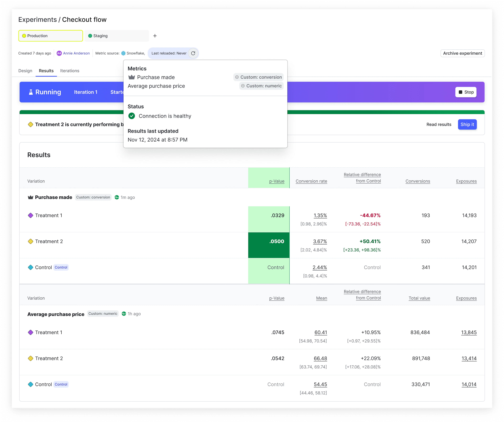Click the green health pulse icon near 1m ago
The image size is (504, 422).
pyautogui.click(x=117, y=197)
